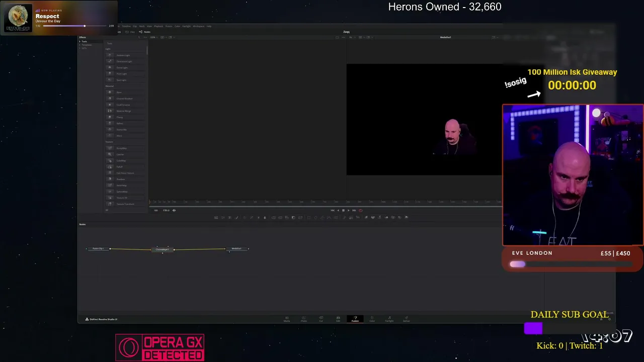Select the Dome Light tool icon
The image size is (644, 362).
point(110,67)
